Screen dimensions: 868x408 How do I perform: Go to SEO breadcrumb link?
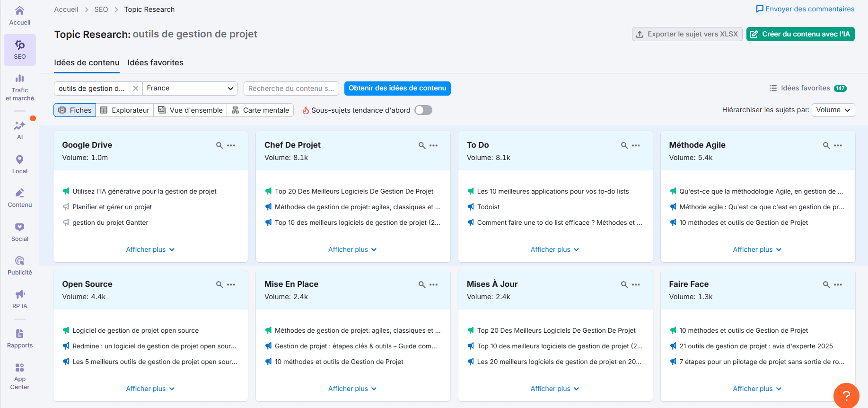[x=101, y=9]
